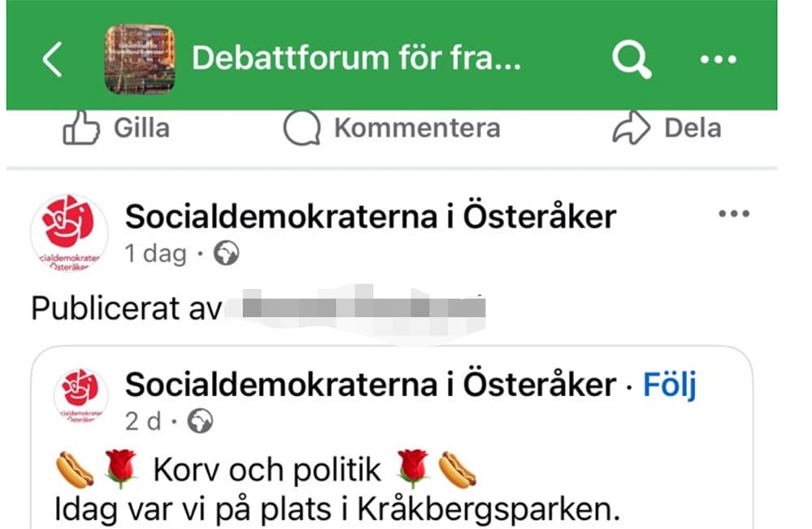The width and height of the screenshot is (812, 529).
Task: Open the Socialdemokraterna i Österåker post author name
Action: coord(370,217)
